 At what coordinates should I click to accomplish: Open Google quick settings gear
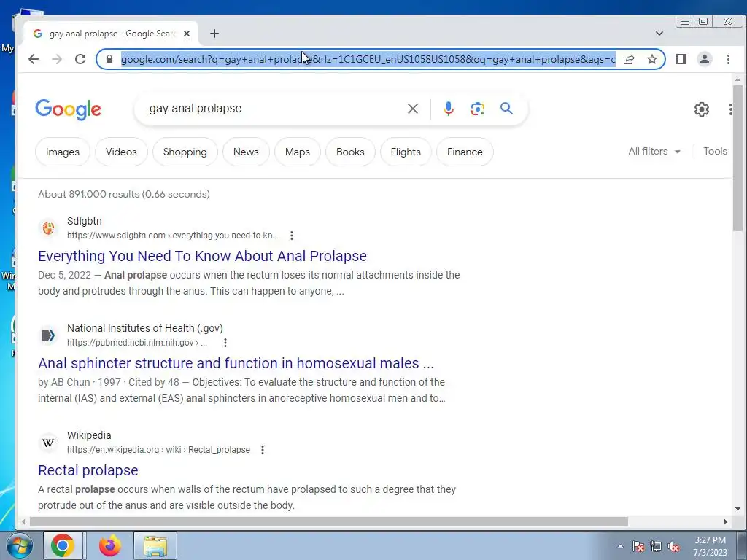701,109
